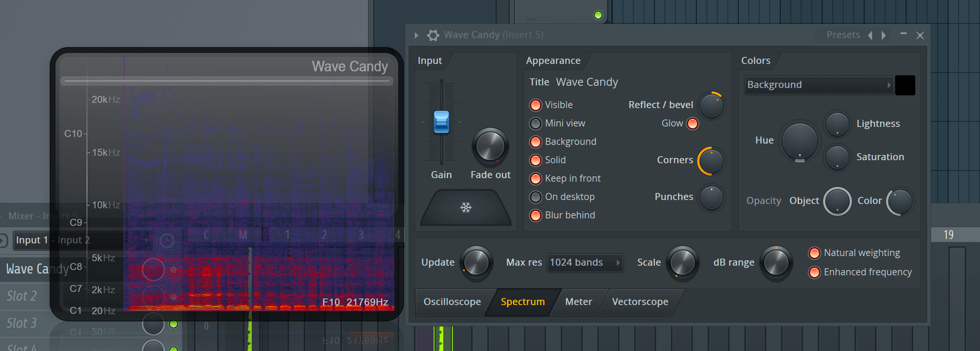Screen dimensions: 980x351
Task: Click the Punches knob
Action: [x=712, y=198]
